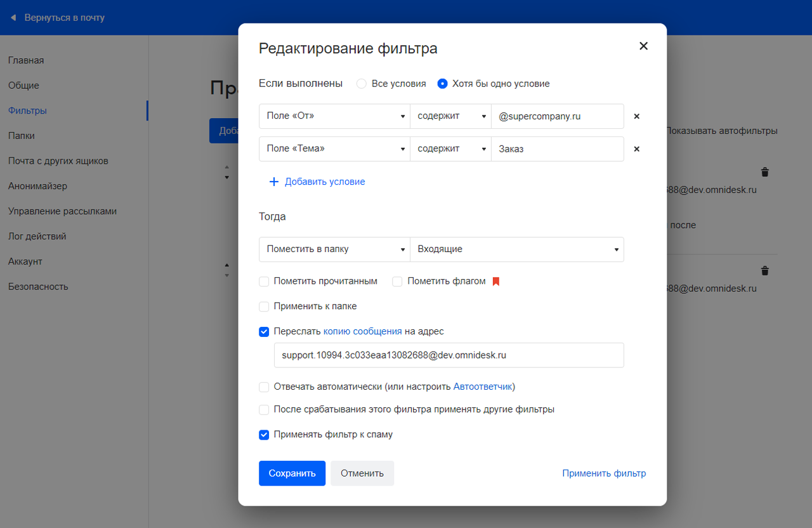Click the back arrow beside Вернуться в почту
The height and width of the screenshot is (528, 812).
pyautogui.click(x=13, y=18)
